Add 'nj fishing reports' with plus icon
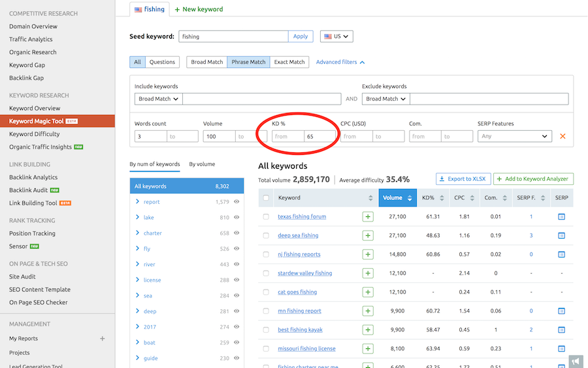 [x=367, y=254]
